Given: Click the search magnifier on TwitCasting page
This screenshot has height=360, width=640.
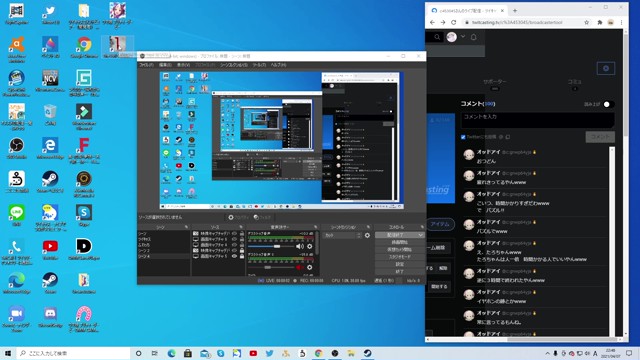Looking at the screenshot, I should tap(437, 37).
